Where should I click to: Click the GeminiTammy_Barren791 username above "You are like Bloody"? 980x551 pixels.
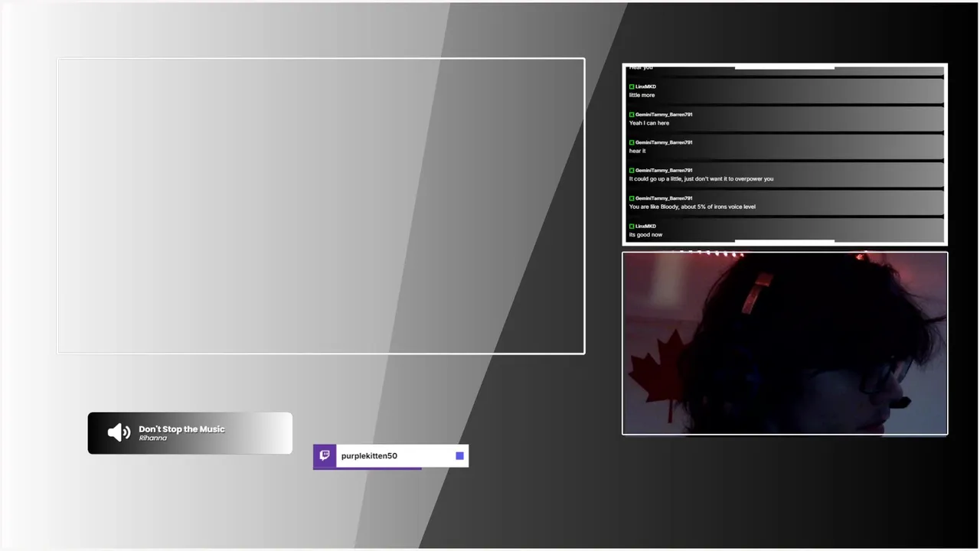click(664, 198)
